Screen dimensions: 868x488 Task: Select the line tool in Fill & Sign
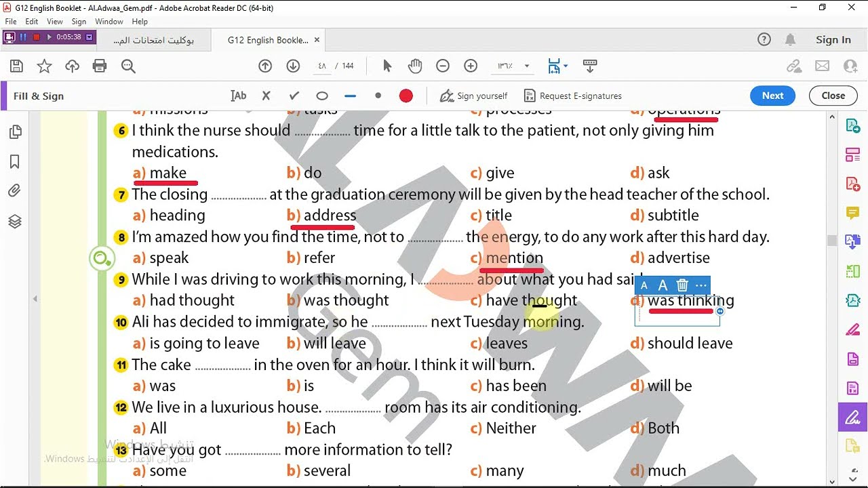(350, 96)
